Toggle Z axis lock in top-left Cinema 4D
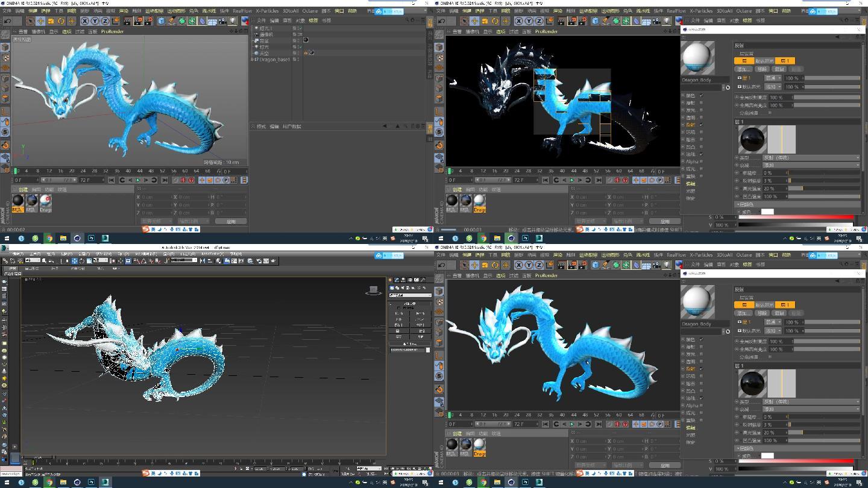This screenshot has height=488, width=868. point(105,21)
